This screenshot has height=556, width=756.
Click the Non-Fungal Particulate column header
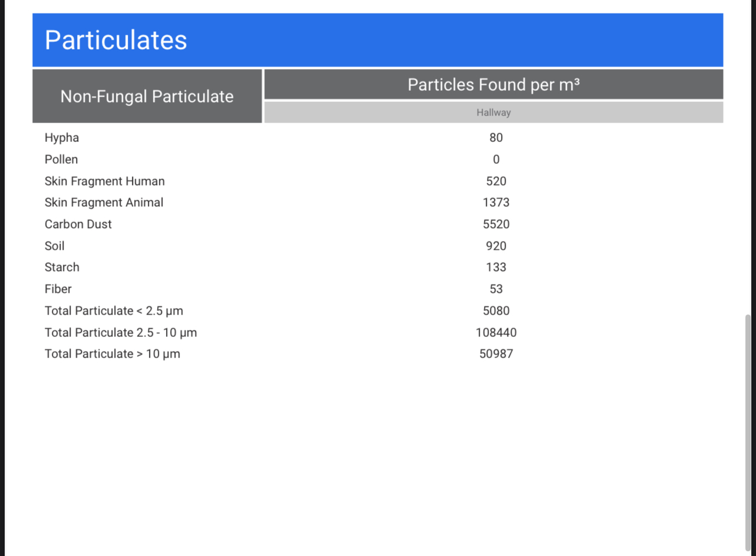147,97
